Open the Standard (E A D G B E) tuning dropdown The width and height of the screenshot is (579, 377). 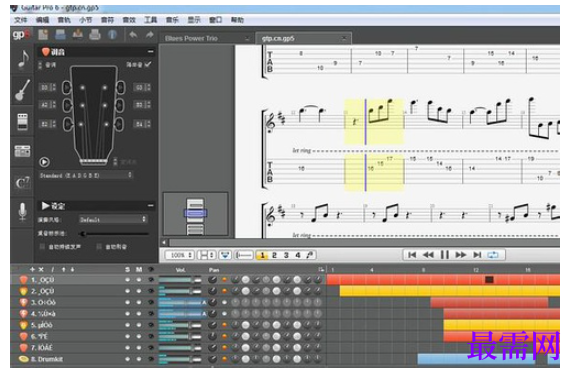coord(85,175)
